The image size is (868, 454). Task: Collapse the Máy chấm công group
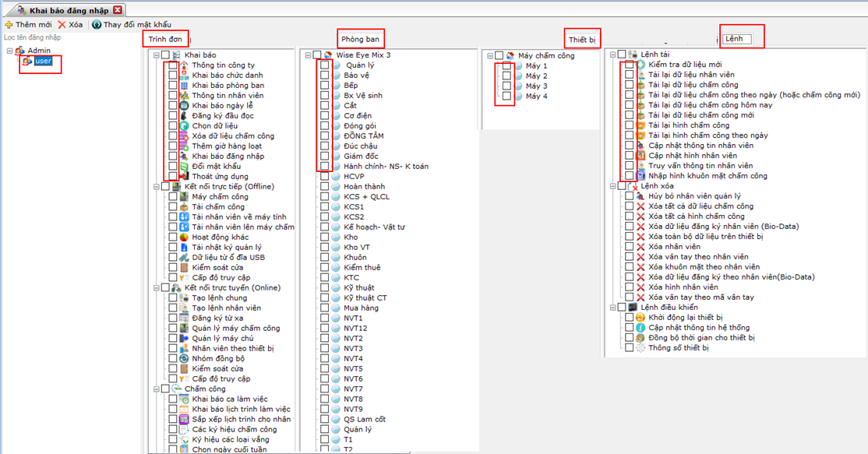click(488, 56)
